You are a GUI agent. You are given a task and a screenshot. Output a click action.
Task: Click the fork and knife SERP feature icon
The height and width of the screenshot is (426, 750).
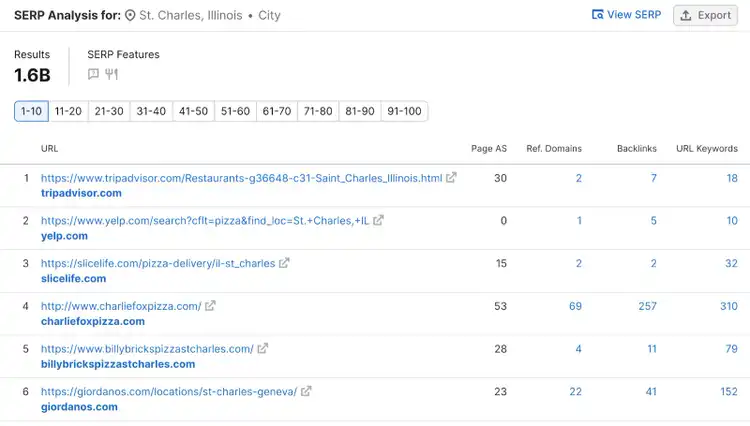(111, 74)
